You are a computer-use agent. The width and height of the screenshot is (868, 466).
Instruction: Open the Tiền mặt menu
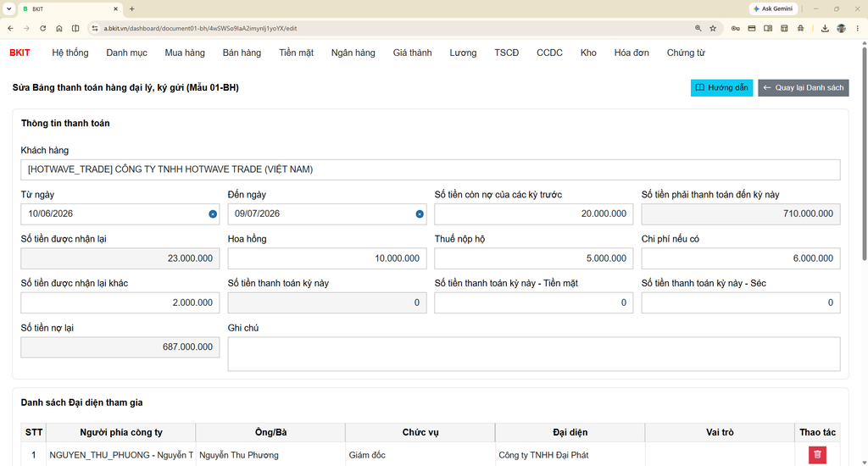[x=296, y=53]
